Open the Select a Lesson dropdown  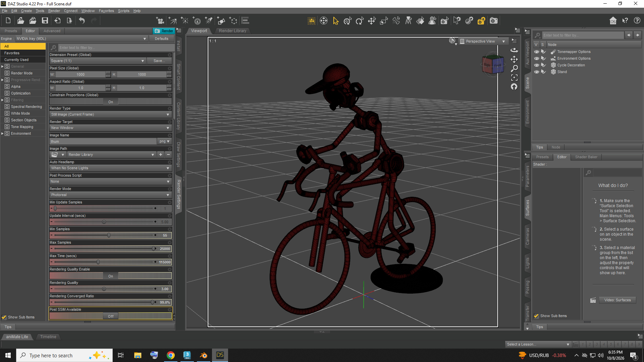(x=538, y=344)
